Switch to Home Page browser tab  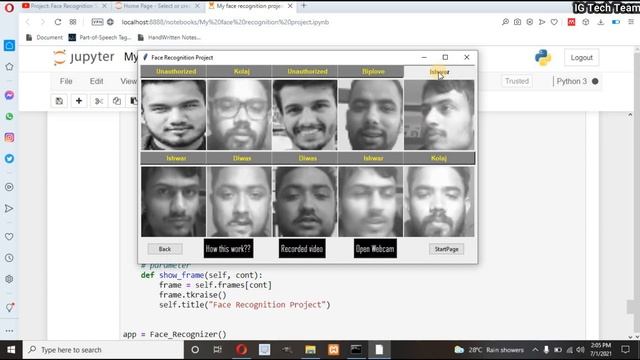(x=157, y=6)
